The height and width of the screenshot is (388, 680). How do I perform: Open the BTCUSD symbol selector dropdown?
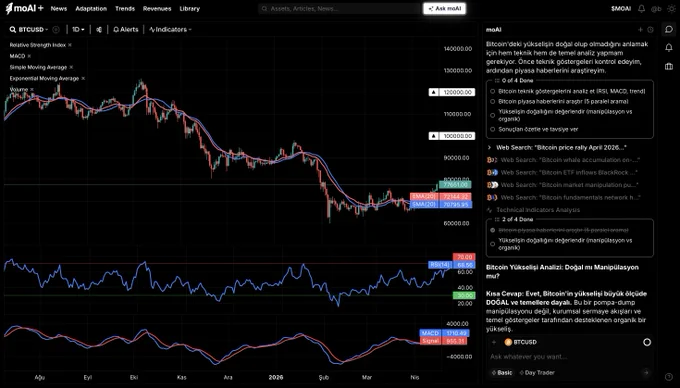pyautogui.click(x=29, y=29)
